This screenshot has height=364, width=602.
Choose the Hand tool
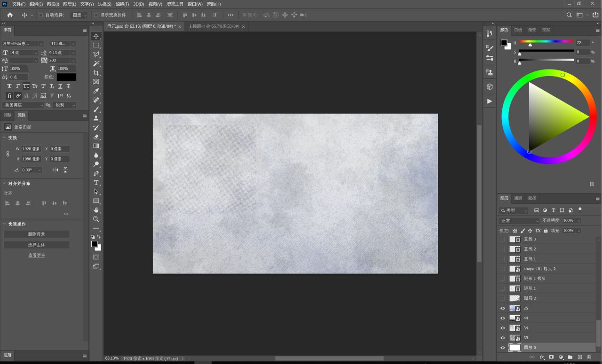pos(96,210)
